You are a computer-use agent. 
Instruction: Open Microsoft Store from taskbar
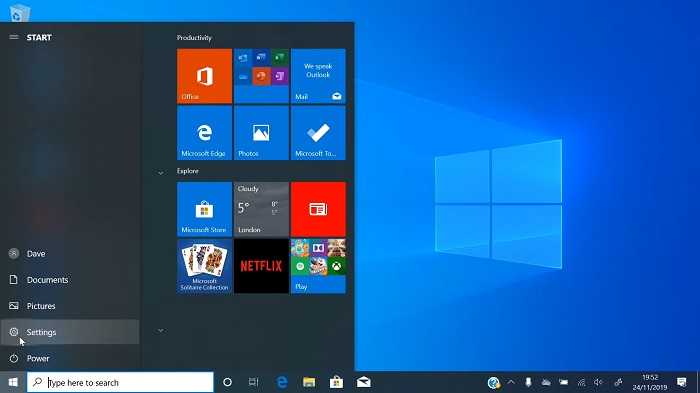coord(336,382)
